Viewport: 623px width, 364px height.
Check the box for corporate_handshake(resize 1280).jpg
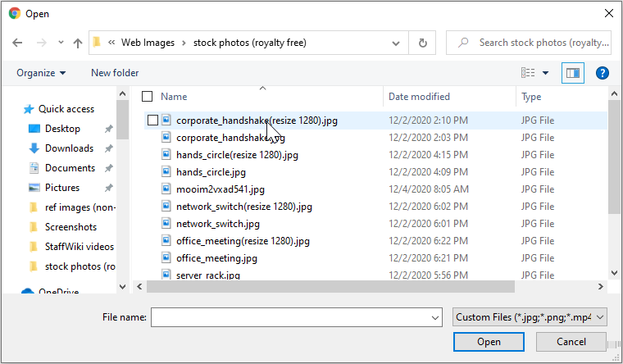pos(152,121)
